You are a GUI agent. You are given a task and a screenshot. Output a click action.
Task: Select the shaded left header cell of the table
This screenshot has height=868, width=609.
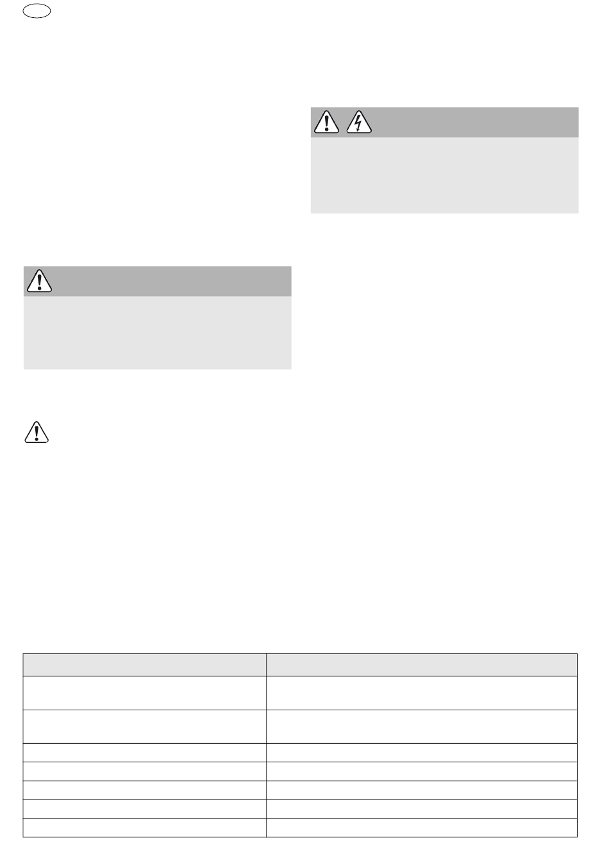tap(145, 665)
